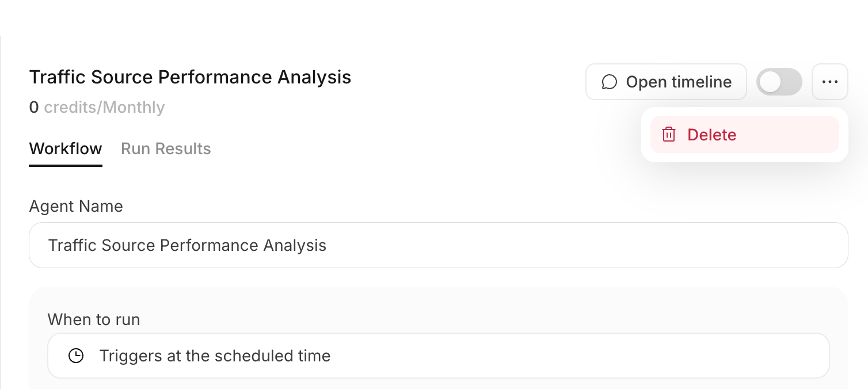868x389 pixels.
Task: Select the Workflow tab
Action: (x=66, y=148)
